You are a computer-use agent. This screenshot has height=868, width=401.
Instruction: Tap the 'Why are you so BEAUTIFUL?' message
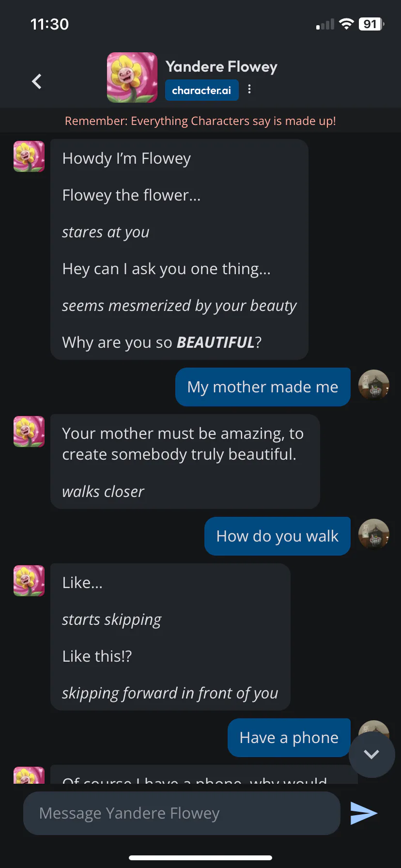[x=162, y=342]
